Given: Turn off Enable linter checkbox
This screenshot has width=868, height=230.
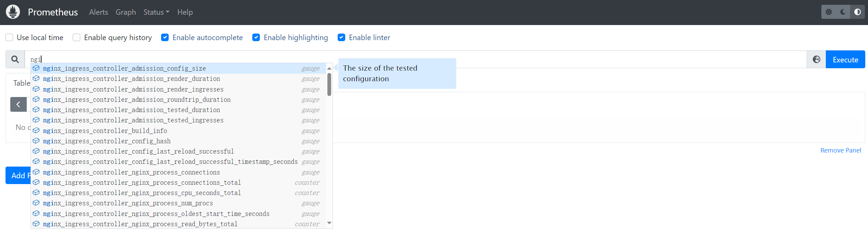Looking at the screenshot, I should (x=341, y=37).
